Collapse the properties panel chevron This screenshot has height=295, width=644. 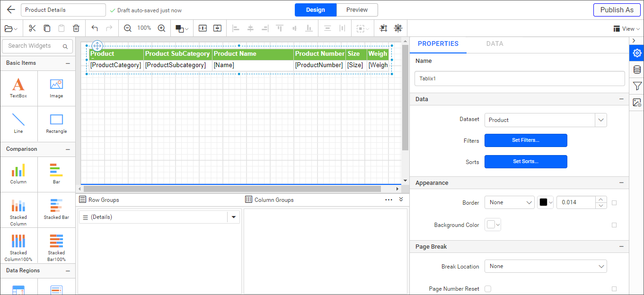coord(634,41)
